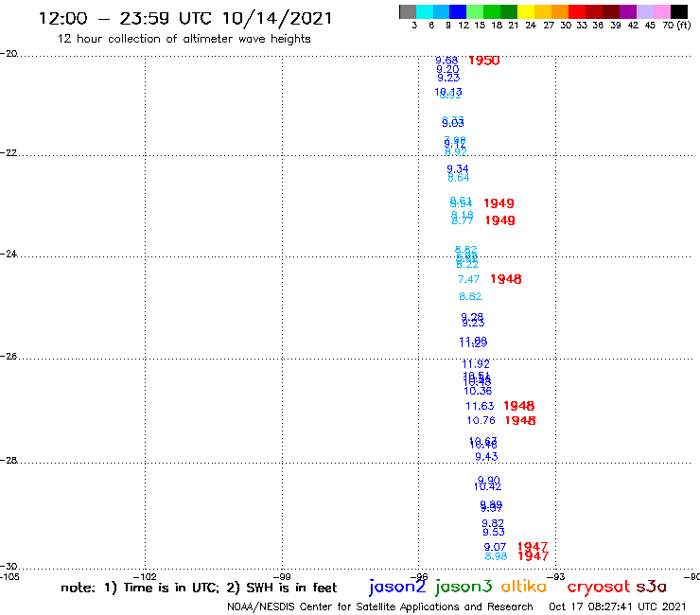
Task: Select the darkest green swatch in the scale
Action: [509, 11]
